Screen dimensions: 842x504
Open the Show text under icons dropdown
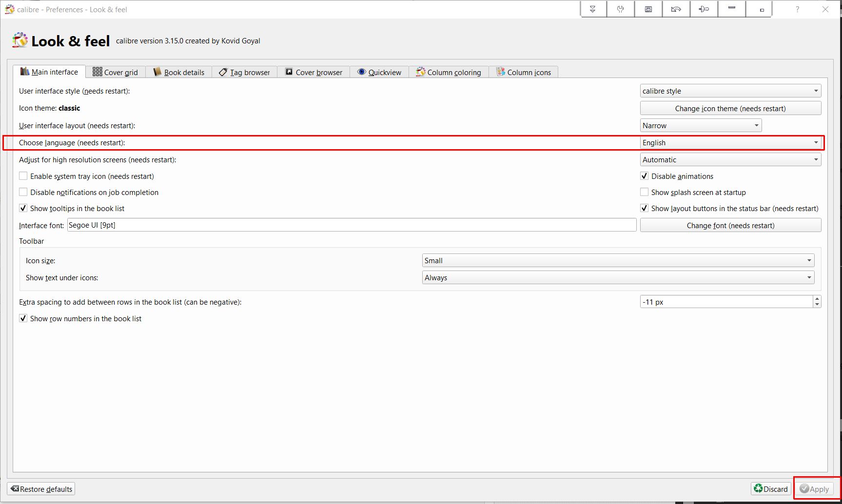pos(618,278)
